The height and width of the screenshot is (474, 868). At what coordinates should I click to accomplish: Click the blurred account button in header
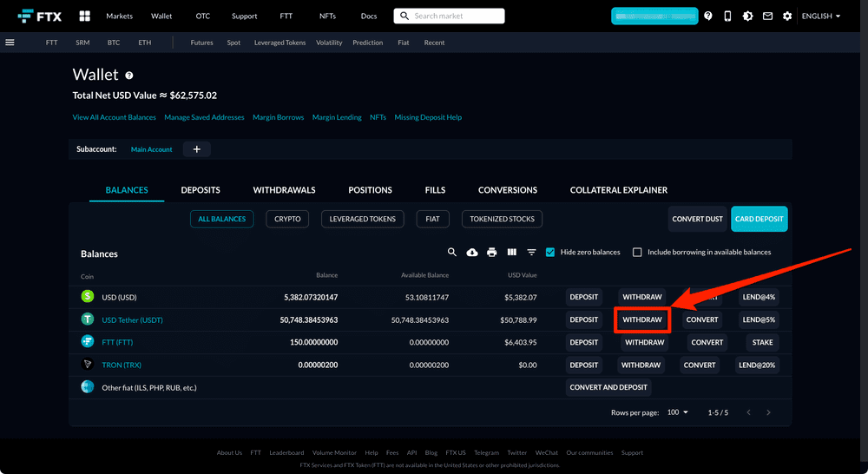[x=654, y=16]
